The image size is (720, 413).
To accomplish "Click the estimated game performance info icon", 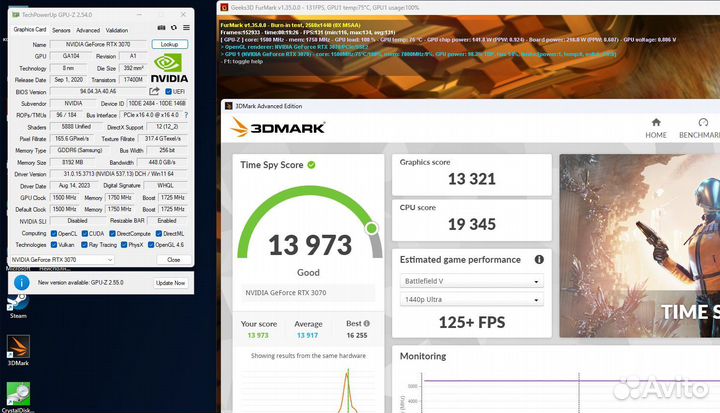I will (539, 260).
